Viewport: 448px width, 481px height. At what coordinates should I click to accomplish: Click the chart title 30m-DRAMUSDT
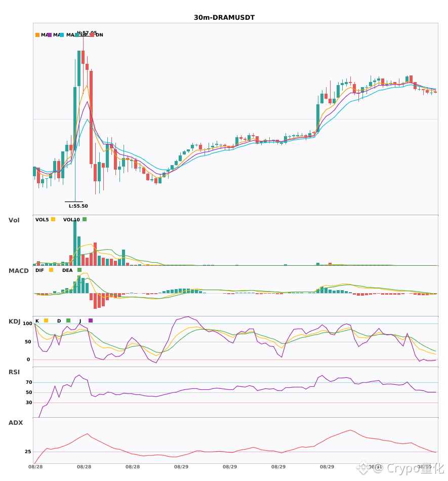point(224,18)
